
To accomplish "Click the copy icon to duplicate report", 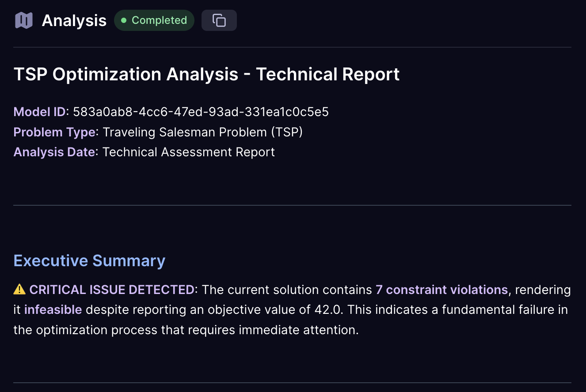I will click(x=219, y=20).
